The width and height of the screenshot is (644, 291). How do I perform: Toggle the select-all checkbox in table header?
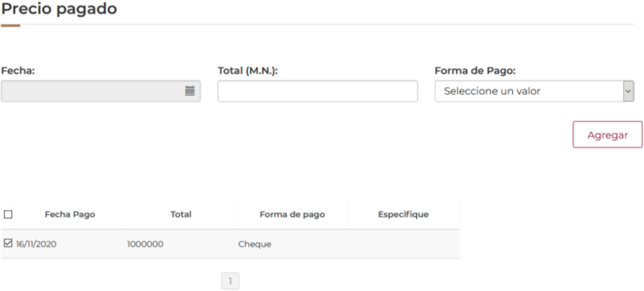tap(8, 214)
